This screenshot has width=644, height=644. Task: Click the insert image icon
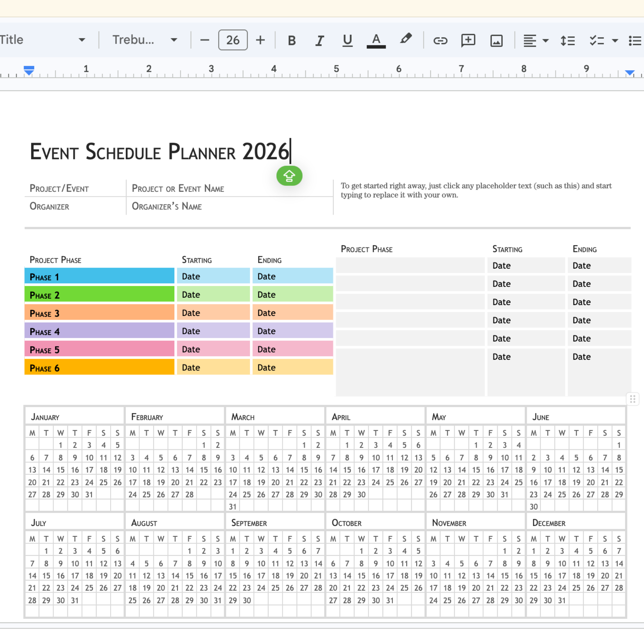pyautogui.click(x=496, y=40)
